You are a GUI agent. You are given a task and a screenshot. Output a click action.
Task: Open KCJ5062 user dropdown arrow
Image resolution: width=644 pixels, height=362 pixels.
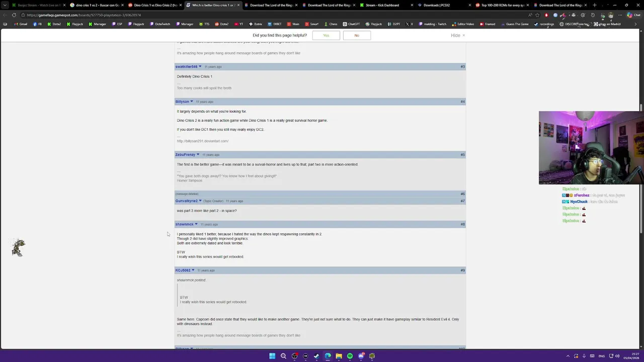(193, 270)
